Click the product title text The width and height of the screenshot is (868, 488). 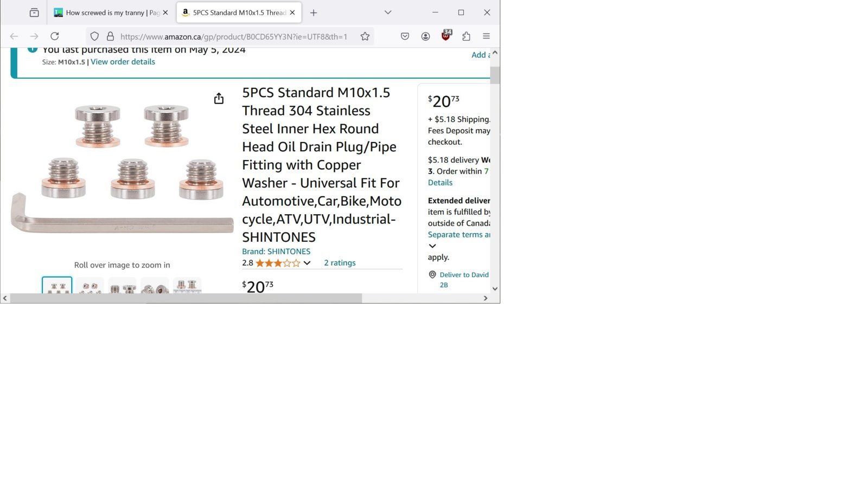point(322,165)
